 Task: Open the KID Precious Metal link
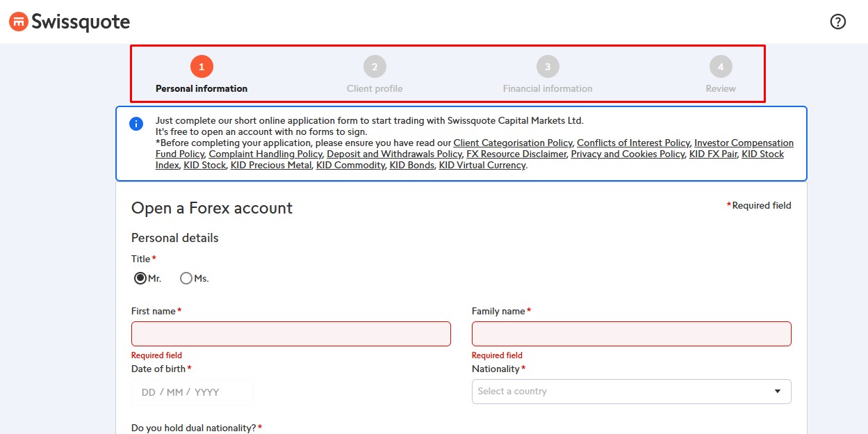(271, 166)
